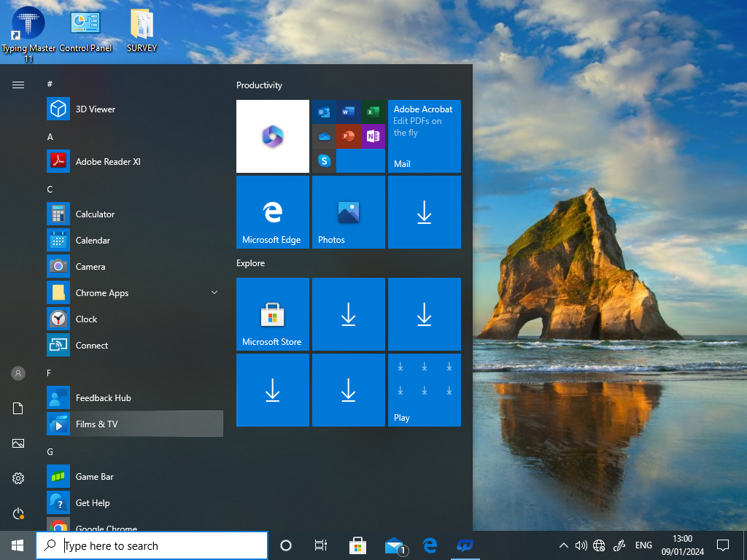
Task: Open the Adobe Acrobat Mail tile
Action: pos(425,136)
